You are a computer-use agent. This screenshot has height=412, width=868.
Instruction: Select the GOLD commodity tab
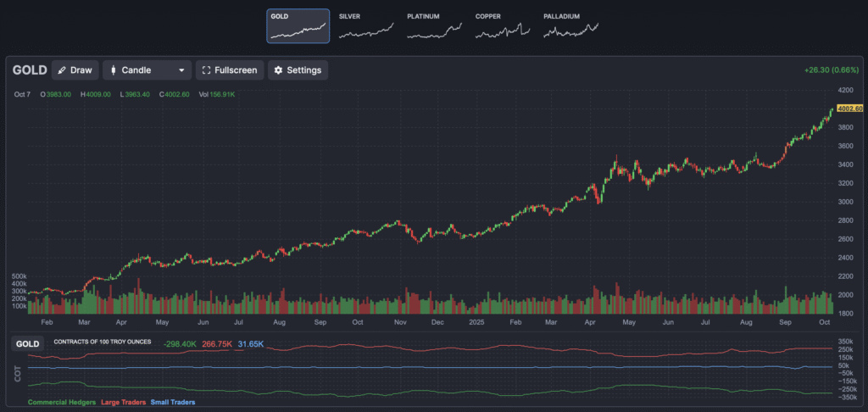298,25
